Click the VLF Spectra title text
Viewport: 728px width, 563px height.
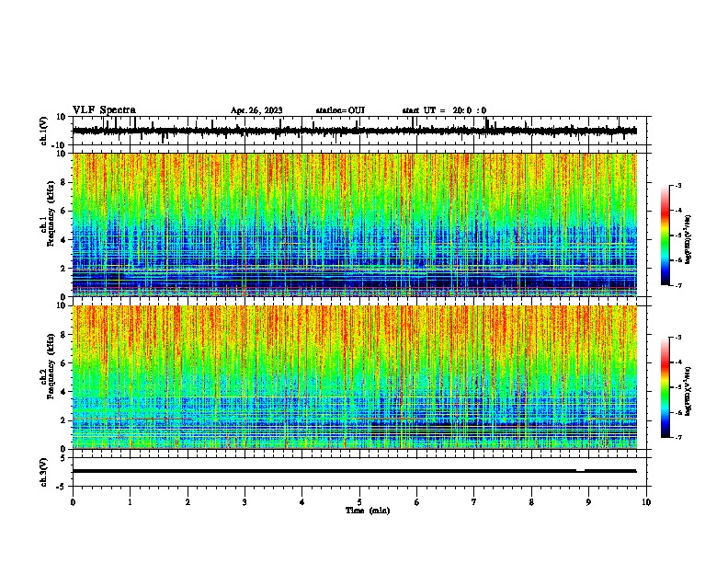coord(104,110)
